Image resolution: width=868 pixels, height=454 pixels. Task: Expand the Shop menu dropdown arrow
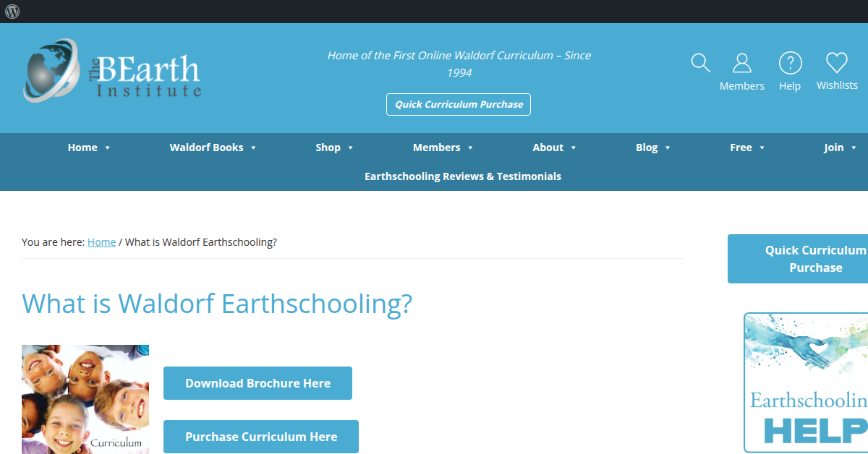351,148
